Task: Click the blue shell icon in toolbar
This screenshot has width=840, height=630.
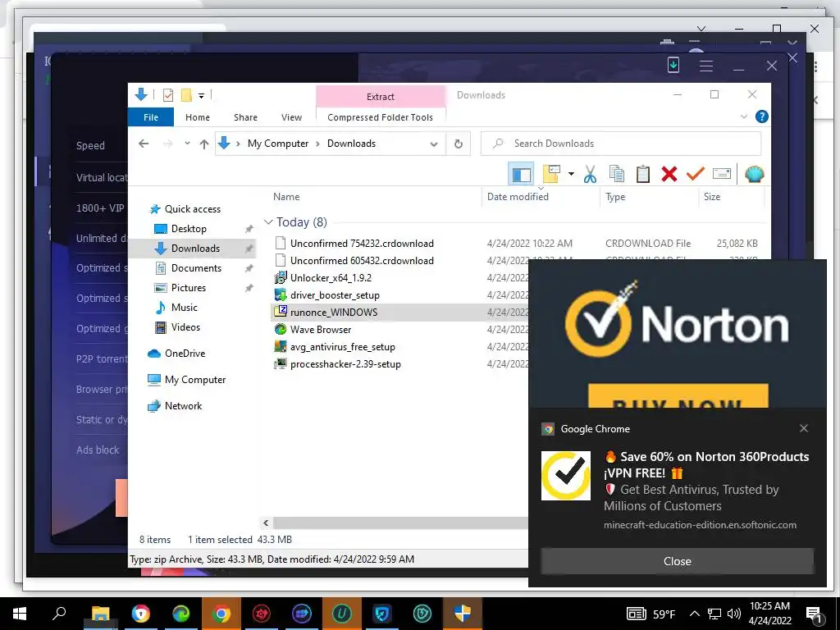Action: point(755,174)
